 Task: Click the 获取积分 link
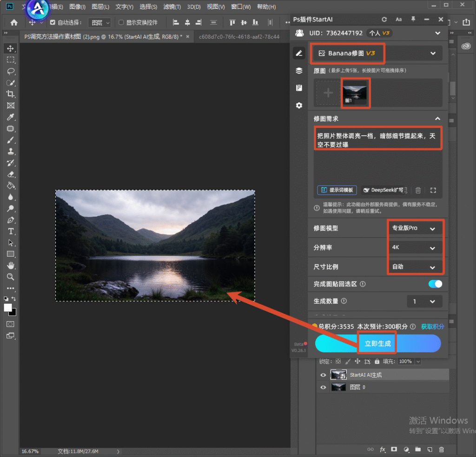coord(432,327)
